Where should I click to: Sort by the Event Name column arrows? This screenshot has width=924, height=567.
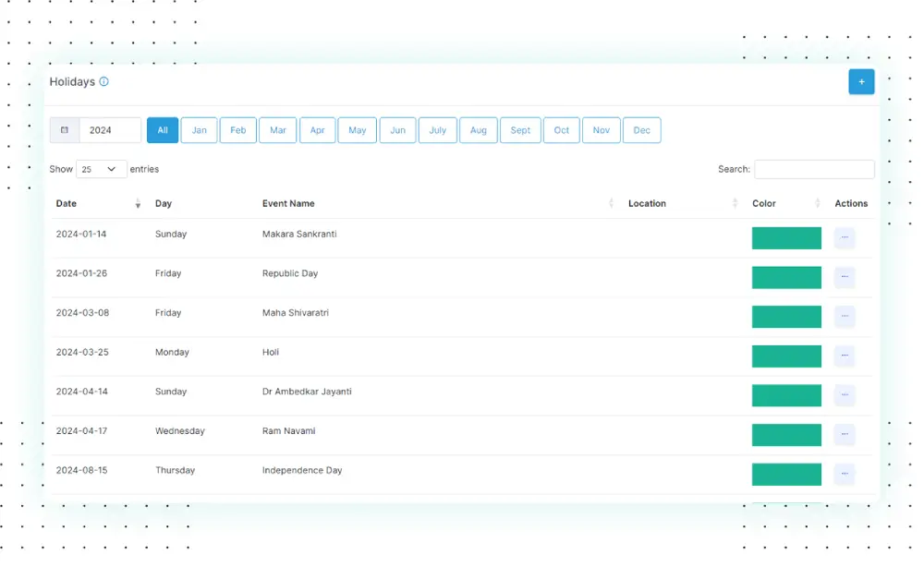[x=611, y=203]
